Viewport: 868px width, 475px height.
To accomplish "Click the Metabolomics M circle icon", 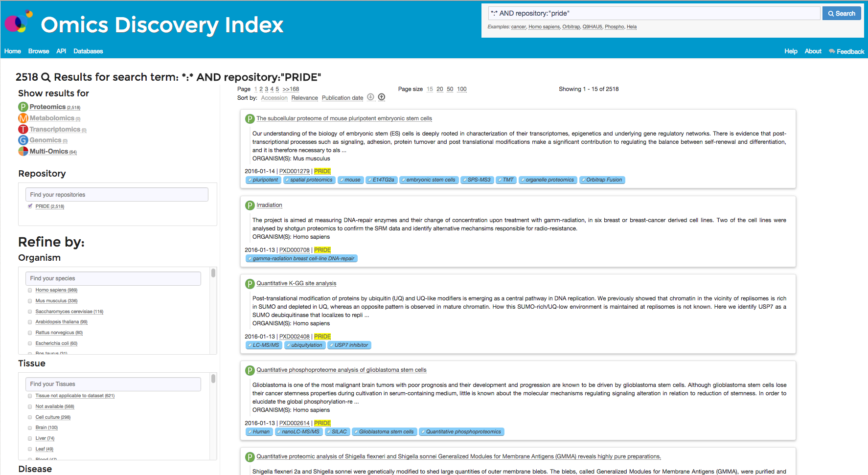I will coord(23,118).
